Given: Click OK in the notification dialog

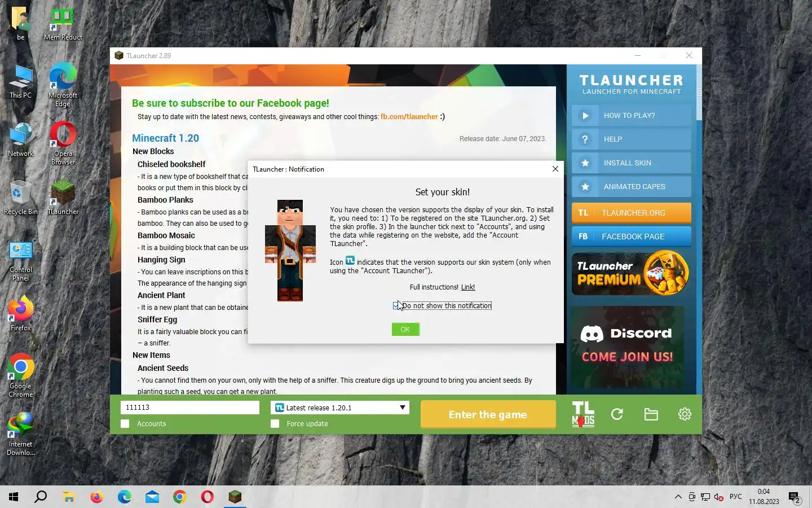Looking at the screenshot, I should point(405,330).
